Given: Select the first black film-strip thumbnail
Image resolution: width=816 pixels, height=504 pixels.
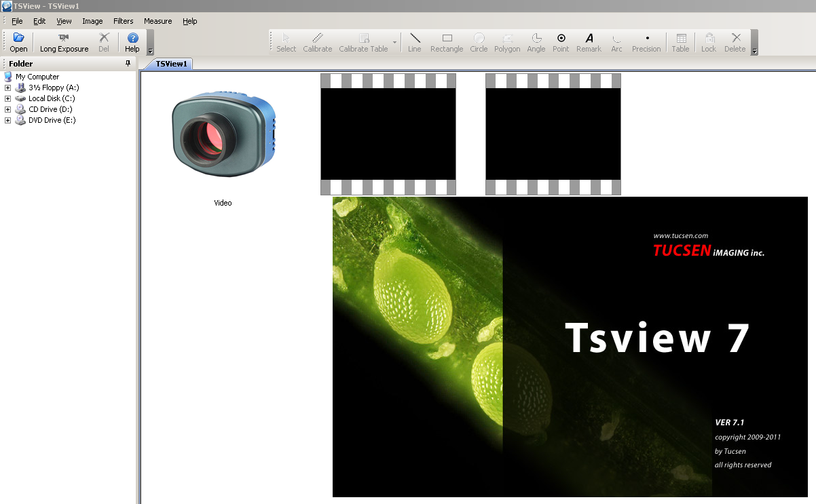Looking at the screenshot, I should 388,134.
